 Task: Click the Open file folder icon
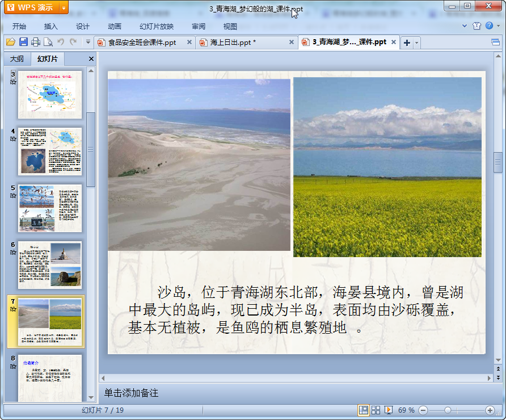[x=10, y=42]
